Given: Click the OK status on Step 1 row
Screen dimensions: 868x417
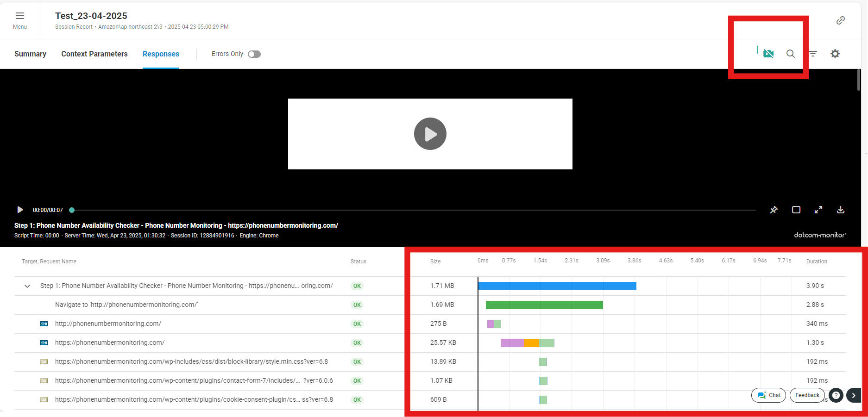Looking at the screenshot, I should [357, 286].
